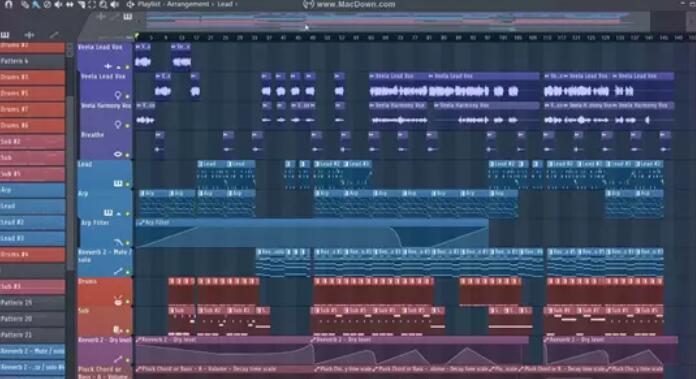The image size is (696, 379).
Task: Click the instrument icon on Sub track
Action: tap(117, 330)
